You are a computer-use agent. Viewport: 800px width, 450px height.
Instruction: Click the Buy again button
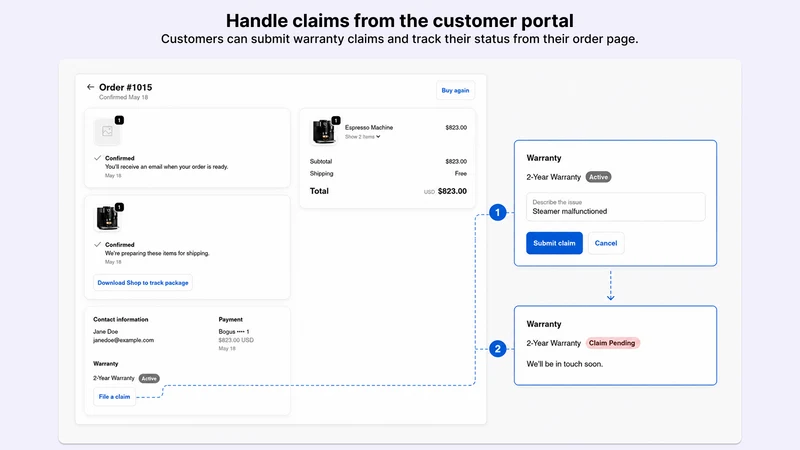455,90
